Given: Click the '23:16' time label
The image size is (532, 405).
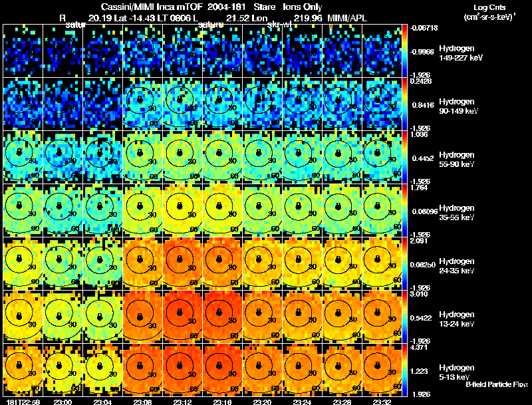Looking at the screenshot, I should coord(222,402).
